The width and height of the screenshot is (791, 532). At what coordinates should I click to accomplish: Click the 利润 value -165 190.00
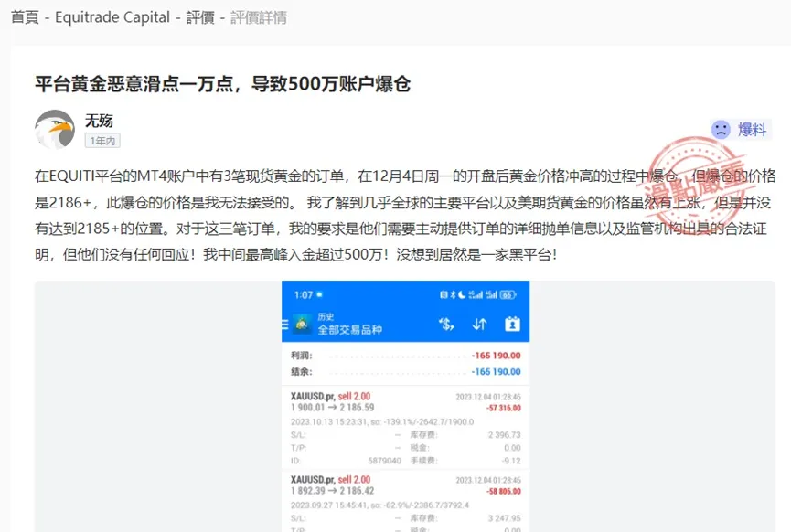[x=496, y=356]
